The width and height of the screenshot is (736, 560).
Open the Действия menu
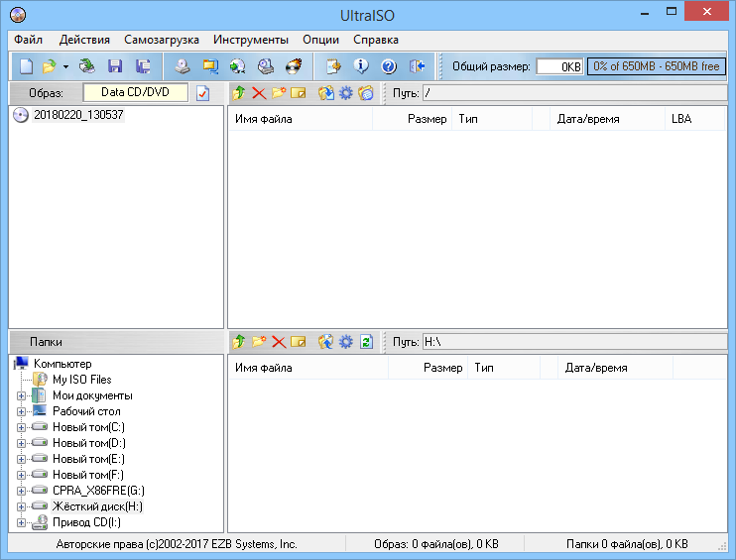84,40
